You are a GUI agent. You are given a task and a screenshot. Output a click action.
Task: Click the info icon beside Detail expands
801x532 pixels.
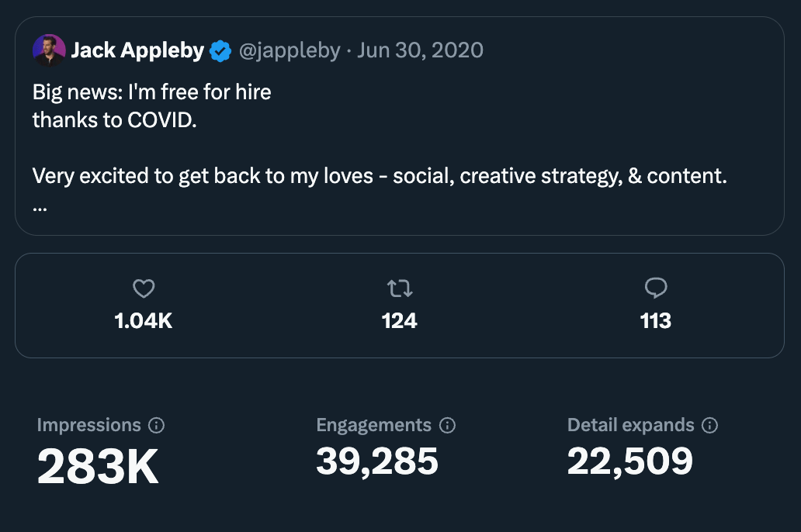point(709,426)
